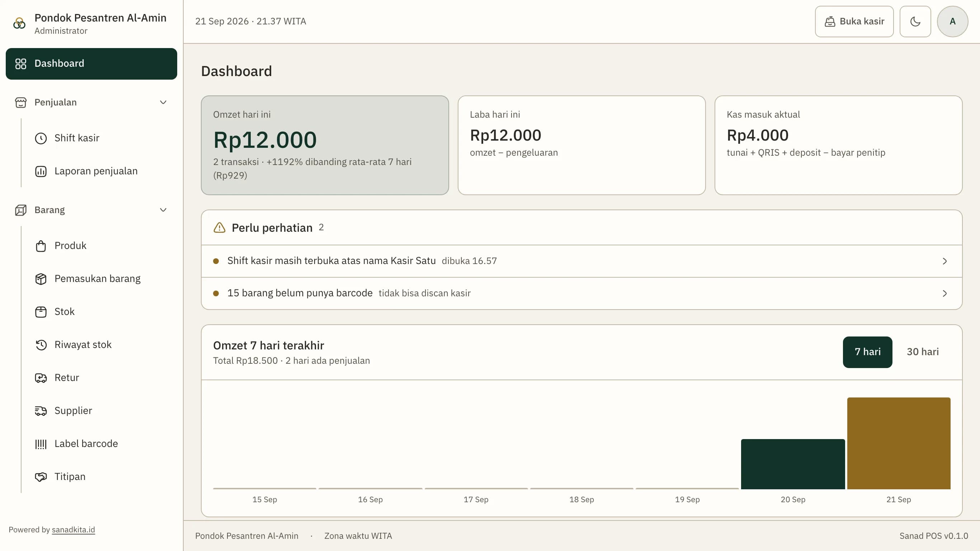Open Shift kasir from the sidebar

tap(101, 138)
